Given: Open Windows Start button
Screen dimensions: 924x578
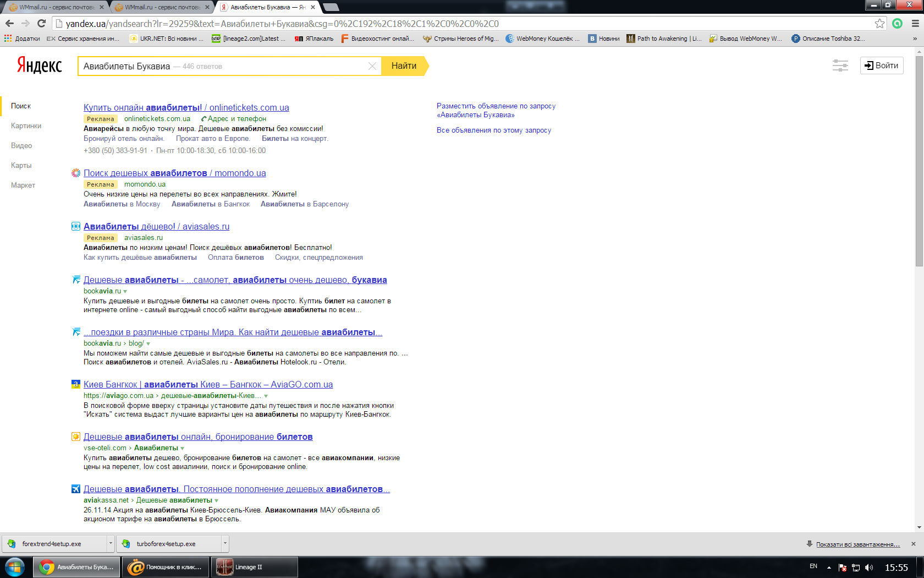Looking at the screenshot, I should pyautogui.click(x=14, y=567).
